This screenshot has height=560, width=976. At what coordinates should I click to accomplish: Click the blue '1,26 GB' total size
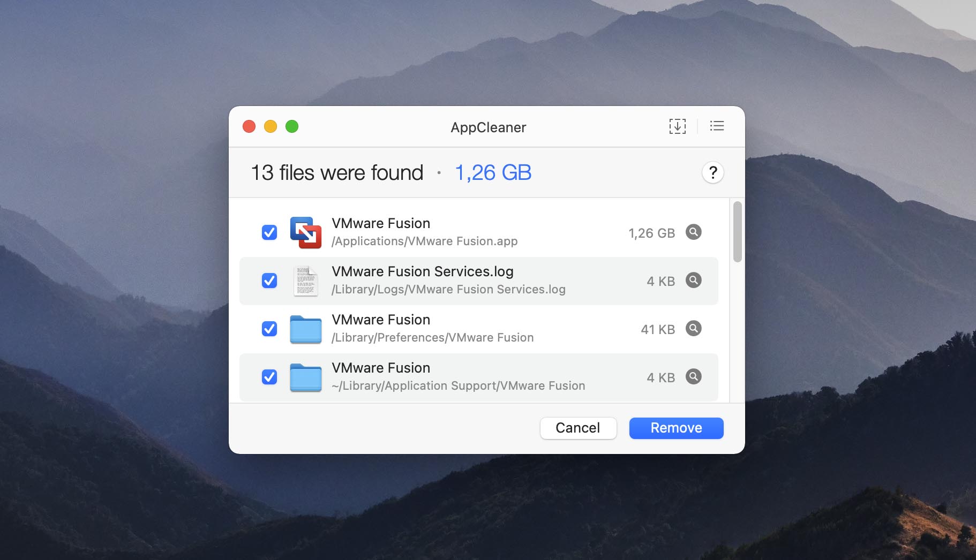coord(493,172)
